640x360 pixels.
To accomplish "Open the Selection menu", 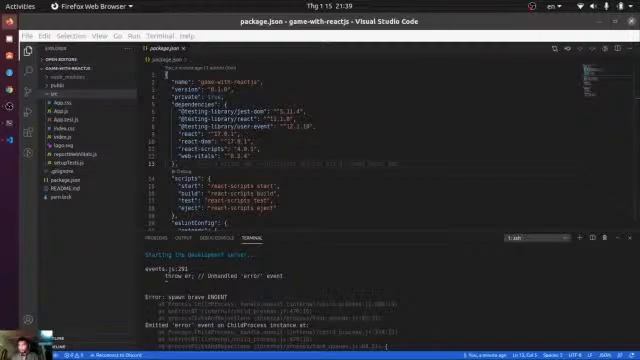I will pos(71,36).
